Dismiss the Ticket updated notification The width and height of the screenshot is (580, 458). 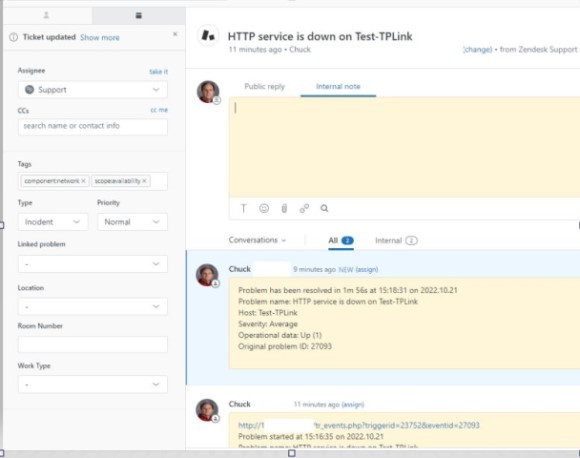click(175, 34)
